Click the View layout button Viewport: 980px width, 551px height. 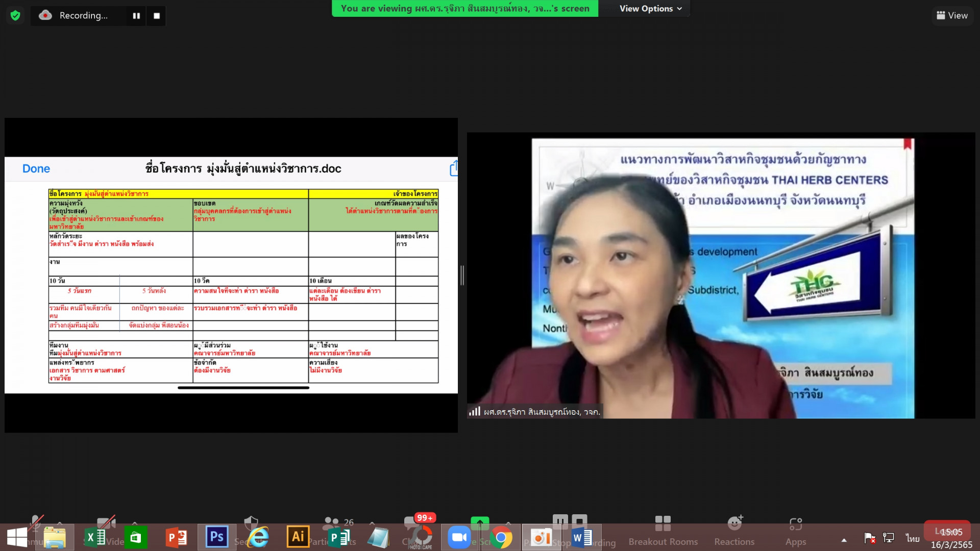[952, 15]
